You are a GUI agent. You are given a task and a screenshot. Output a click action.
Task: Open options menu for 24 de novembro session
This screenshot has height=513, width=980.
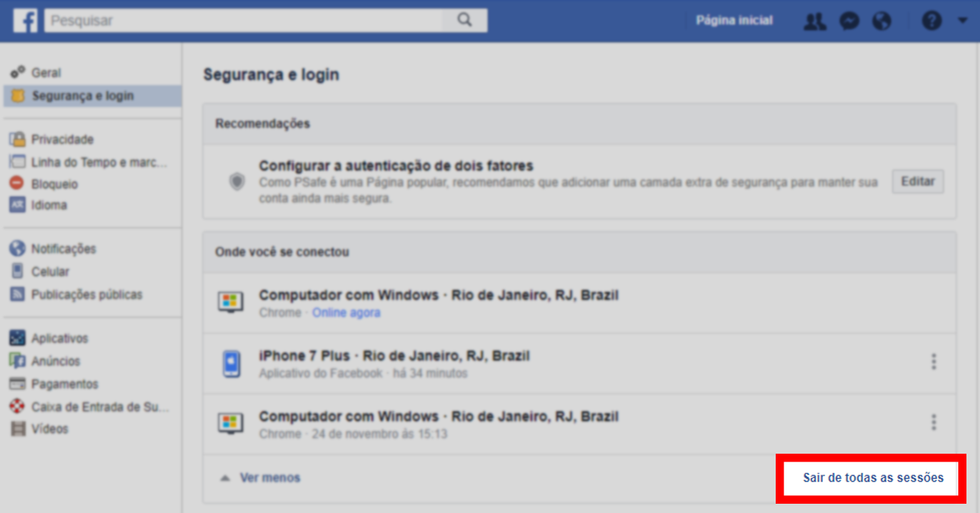click(x=933, y=422)
